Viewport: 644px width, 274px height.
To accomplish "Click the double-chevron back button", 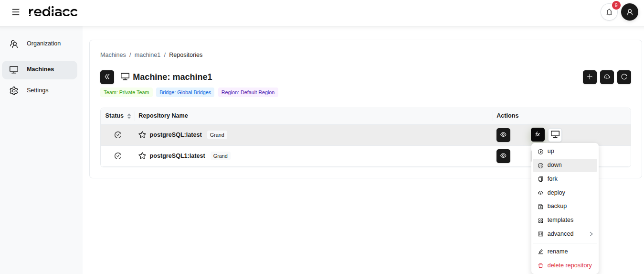I will coord(107,77).
